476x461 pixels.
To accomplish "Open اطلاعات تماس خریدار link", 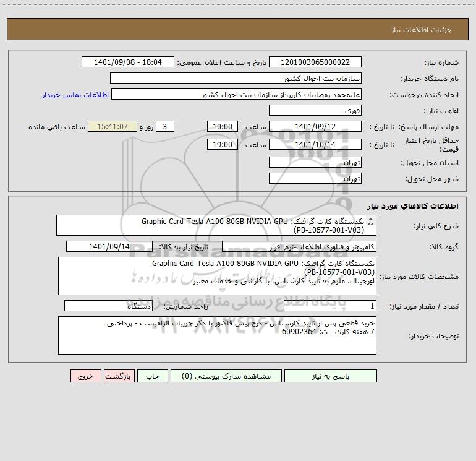I will pyautogui.click(x=75, y=95).
